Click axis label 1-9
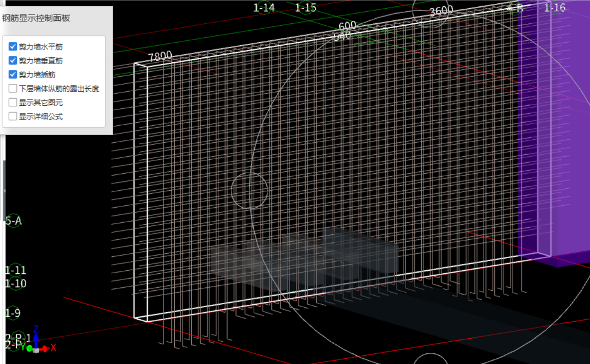The width and height of the screenshot is (590, 364). tap(13, 313)
